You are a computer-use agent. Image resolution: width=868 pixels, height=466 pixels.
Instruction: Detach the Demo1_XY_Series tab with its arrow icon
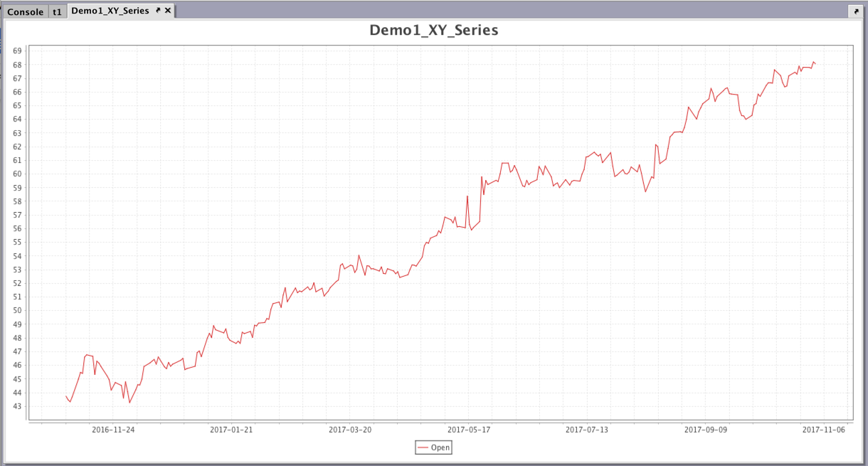pyautogui.click(x=158, y=11)
